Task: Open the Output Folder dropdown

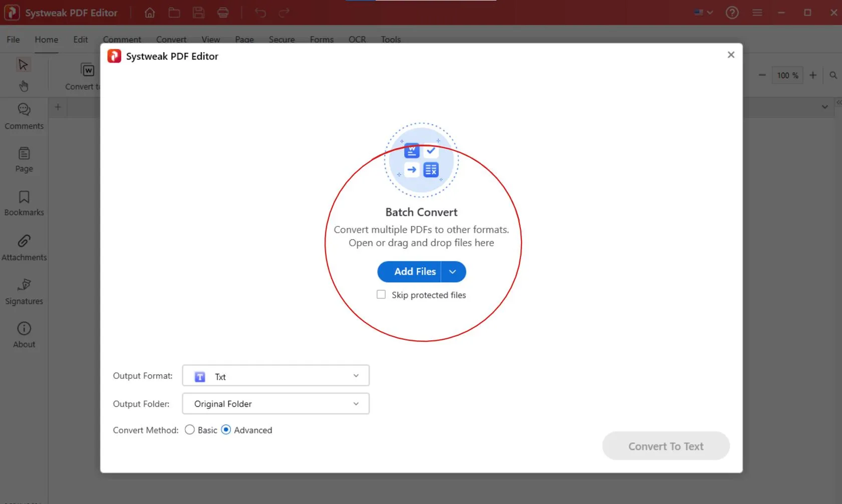Action: (275, 404)
